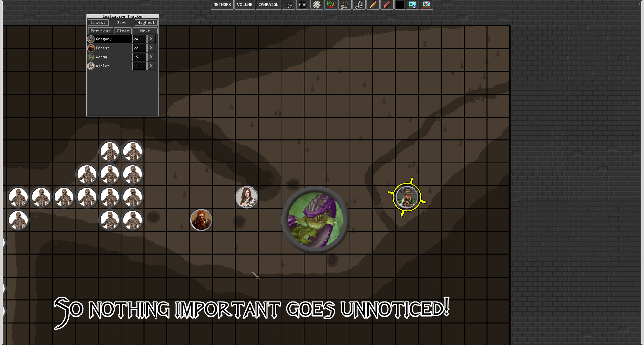Open the VOLUME menu

pos(245,5)
